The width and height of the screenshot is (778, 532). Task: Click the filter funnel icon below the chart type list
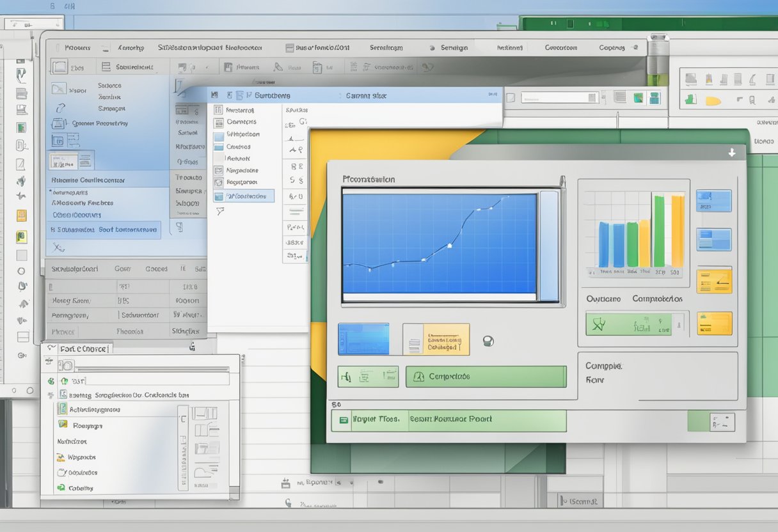[221, 211]
